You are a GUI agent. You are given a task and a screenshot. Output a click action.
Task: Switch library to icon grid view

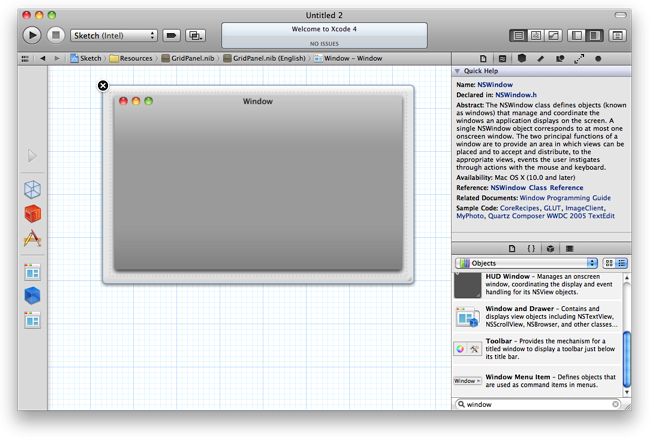point(609,263)
